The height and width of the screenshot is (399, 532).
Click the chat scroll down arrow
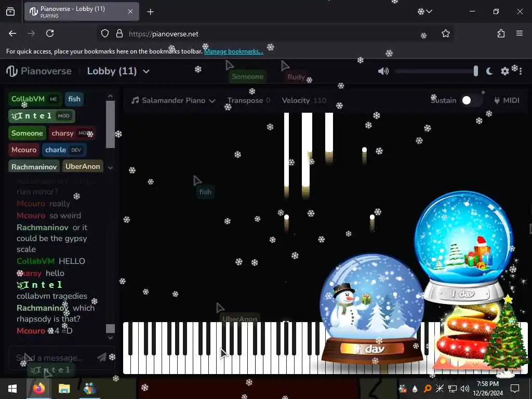(110, 338)
